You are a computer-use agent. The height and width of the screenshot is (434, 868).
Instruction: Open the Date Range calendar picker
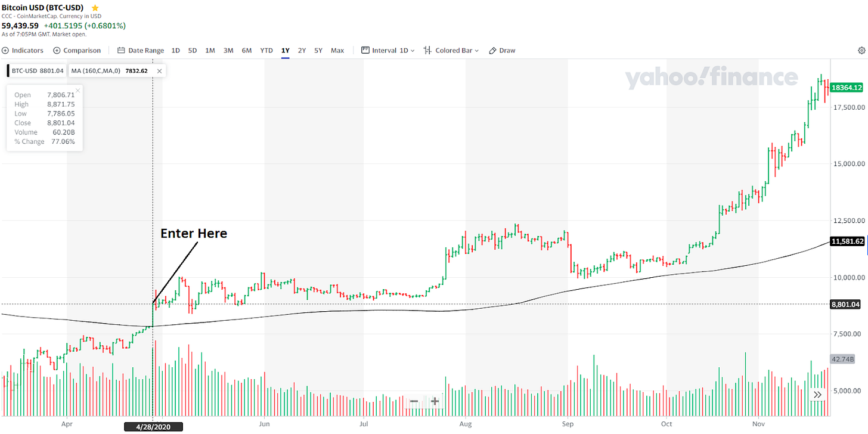[140, 51]
